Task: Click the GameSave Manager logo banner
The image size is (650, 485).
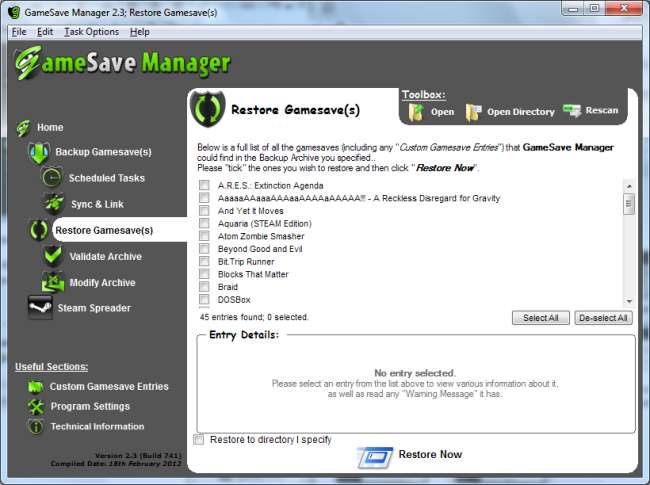Action: coord(123,63)
